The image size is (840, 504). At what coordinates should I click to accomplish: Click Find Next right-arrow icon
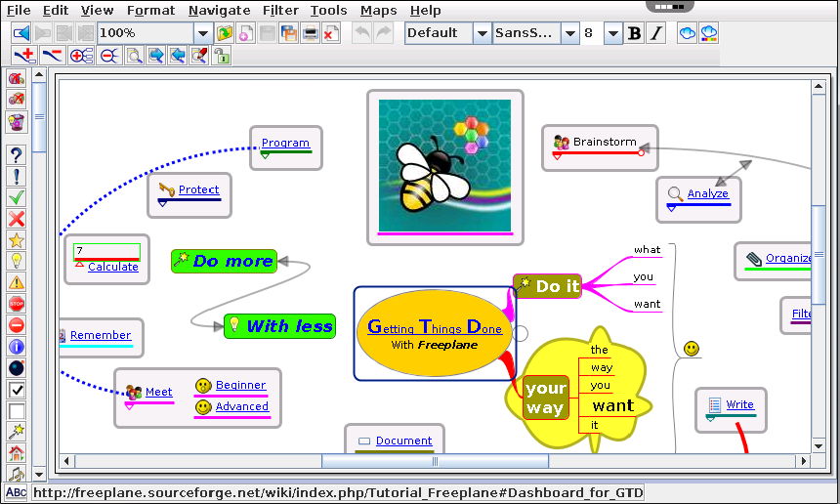pos(156,55)
